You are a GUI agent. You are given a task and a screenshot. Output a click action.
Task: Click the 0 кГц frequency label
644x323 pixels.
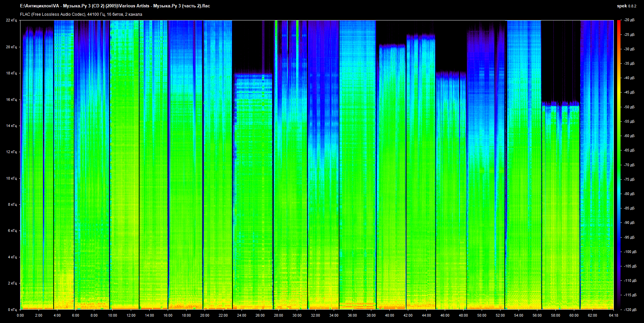click(12, 310)
